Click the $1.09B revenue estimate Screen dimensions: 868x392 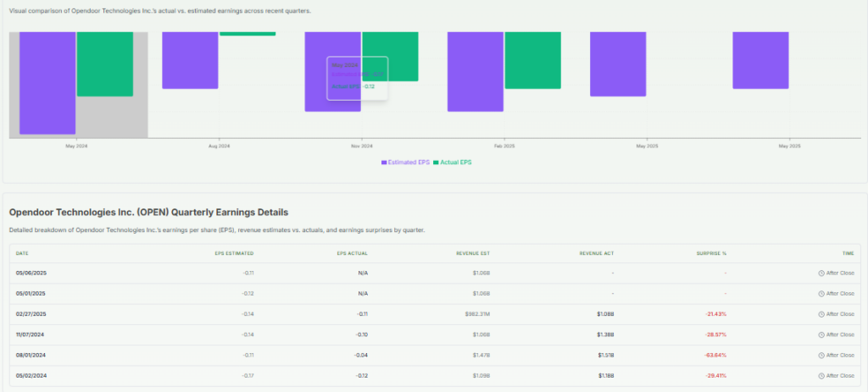click(x=481, y=375)
